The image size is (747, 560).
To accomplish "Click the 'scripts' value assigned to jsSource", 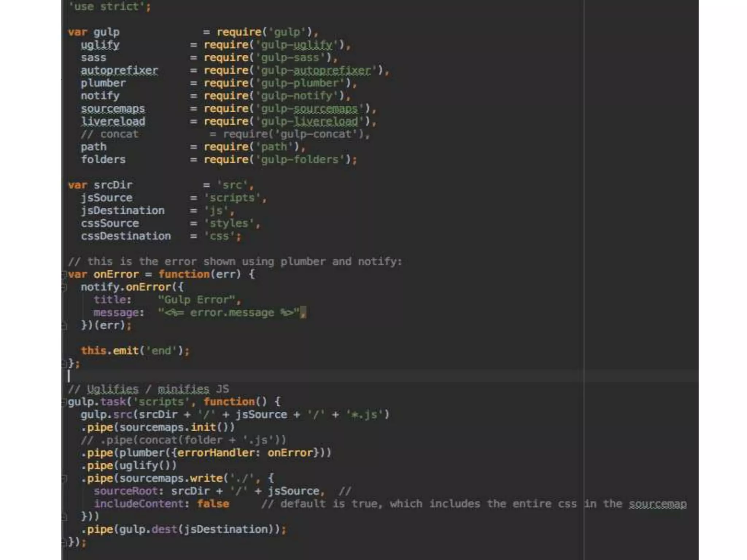I will [232, 198].
